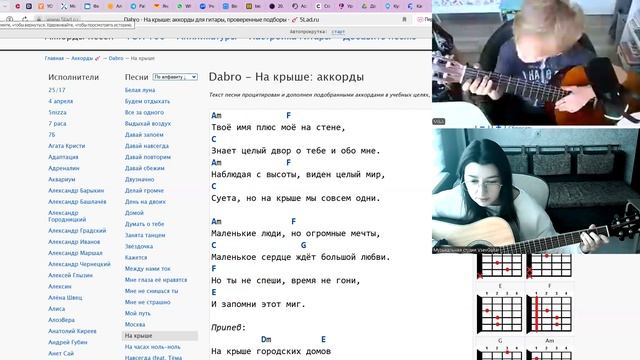Open song 'Будем отдыхать'
640x360 pixels.
(x=147, y=101)
